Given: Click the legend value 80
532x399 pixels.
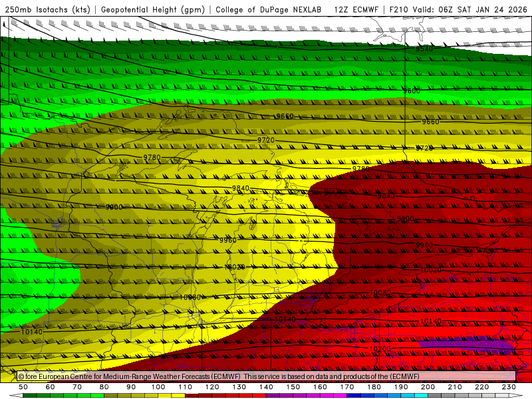Looking at the screenshot, I should coord(104,387).
